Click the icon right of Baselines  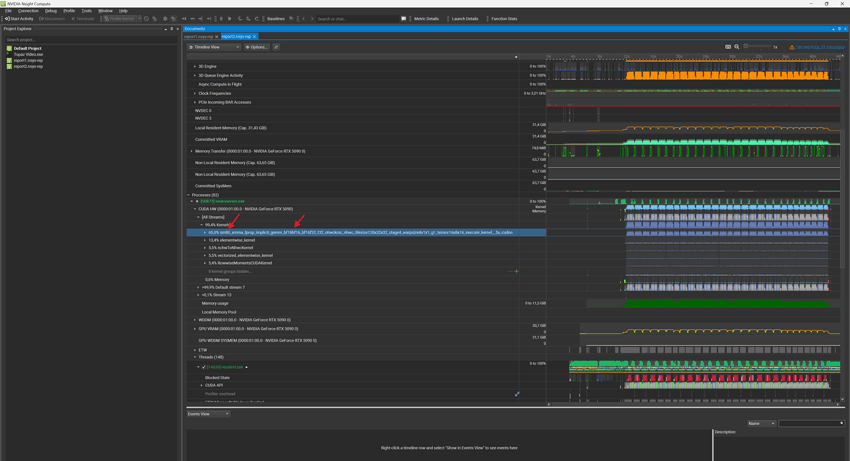pyautogui.click(x=292, y=18)
